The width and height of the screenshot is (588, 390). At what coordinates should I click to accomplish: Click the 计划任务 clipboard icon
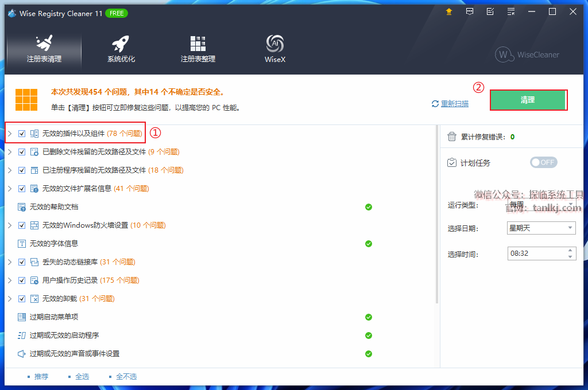tap(451, 162)
